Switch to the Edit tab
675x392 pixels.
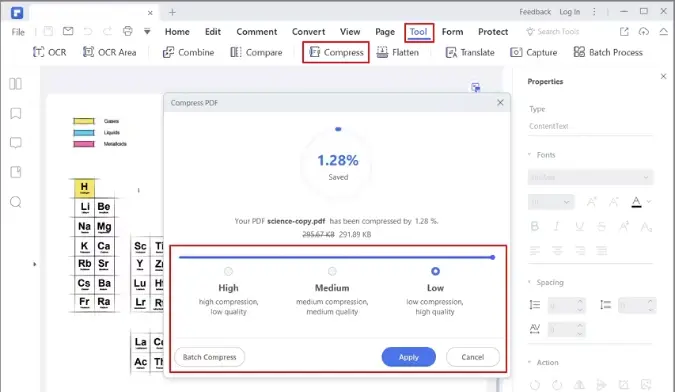(x=213, y=31)
